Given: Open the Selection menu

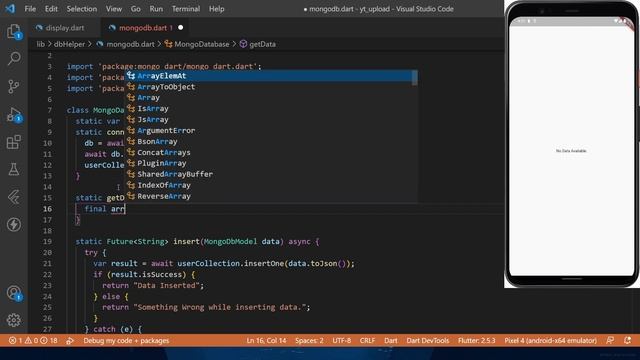Looking at the screenshot, I should point(82,9).
